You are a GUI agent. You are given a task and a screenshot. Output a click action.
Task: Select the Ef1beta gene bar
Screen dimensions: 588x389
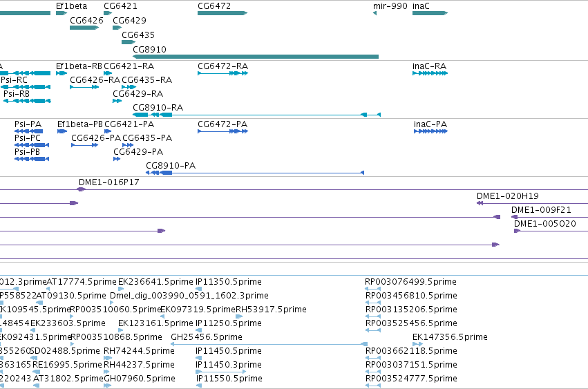[61, 13]
